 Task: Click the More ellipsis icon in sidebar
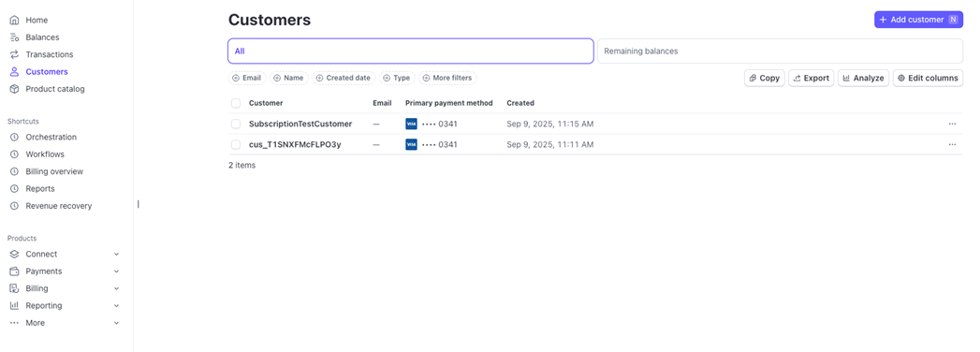click(x=14, y=323)
